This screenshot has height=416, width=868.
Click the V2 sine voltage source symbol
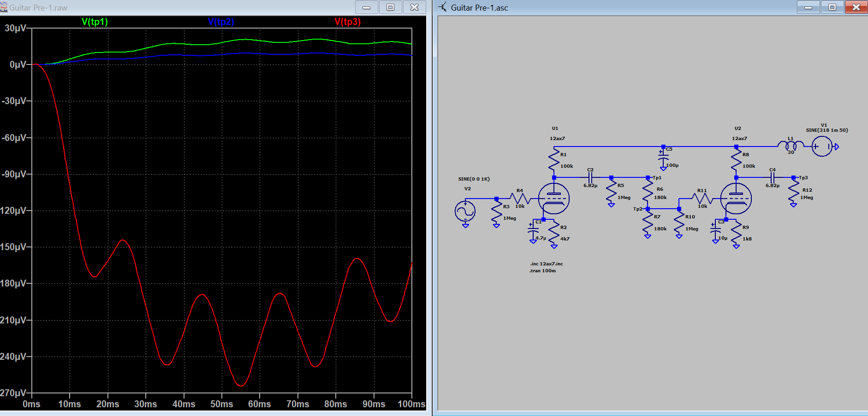click(465, 211)
